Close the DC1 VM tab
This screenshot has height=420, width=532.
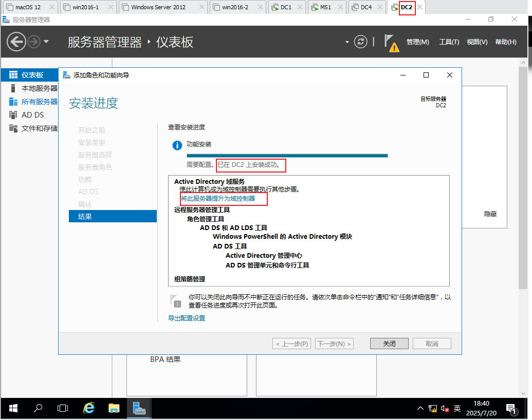tap(300, 7)
